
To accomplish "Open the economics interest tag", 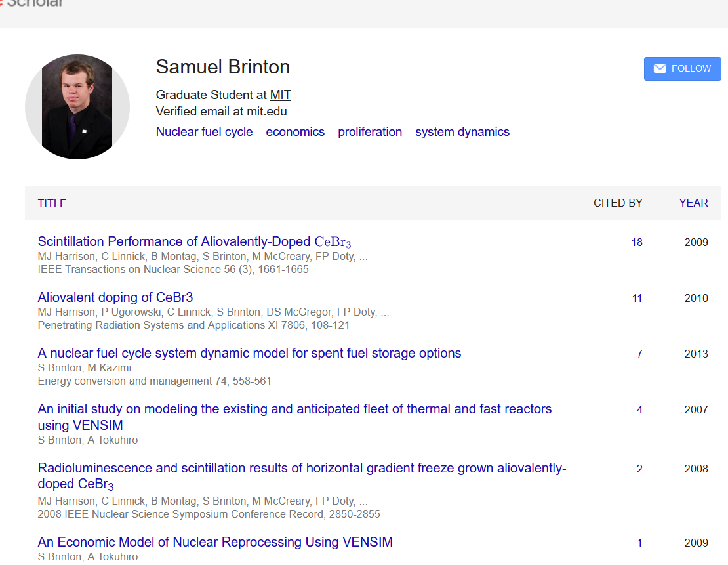I will [x=295, y=132].
